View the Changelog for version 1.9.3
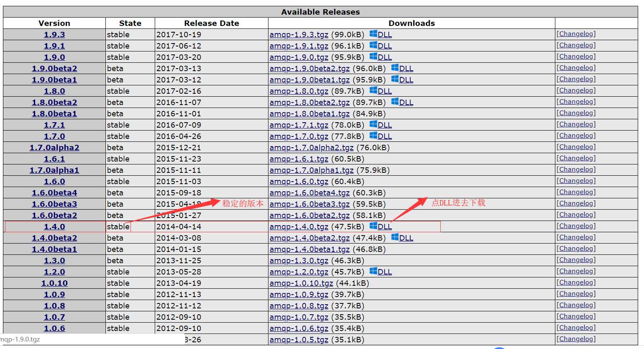Viewport: 644px width, 349px height. point(576,34)
